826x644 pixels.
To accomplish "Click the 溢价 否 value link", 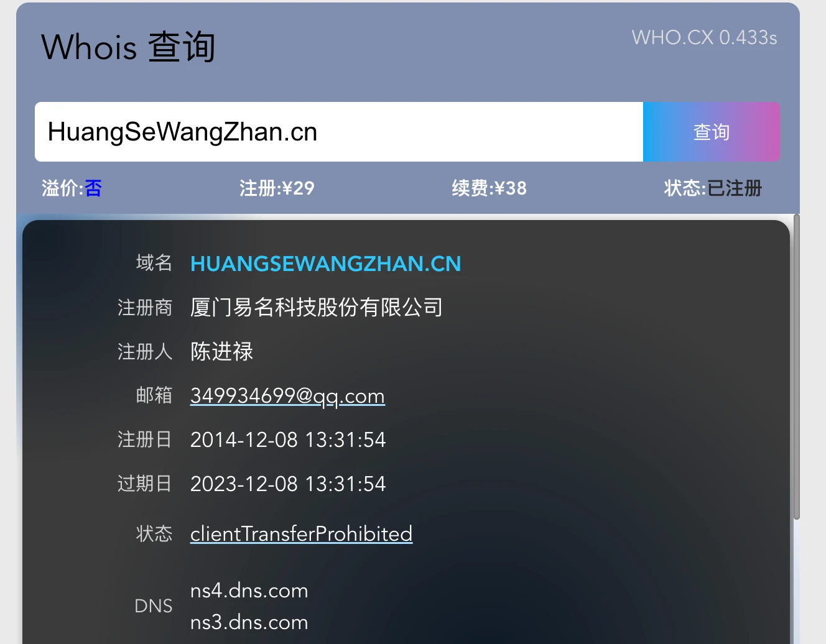I will pos(93,188).
